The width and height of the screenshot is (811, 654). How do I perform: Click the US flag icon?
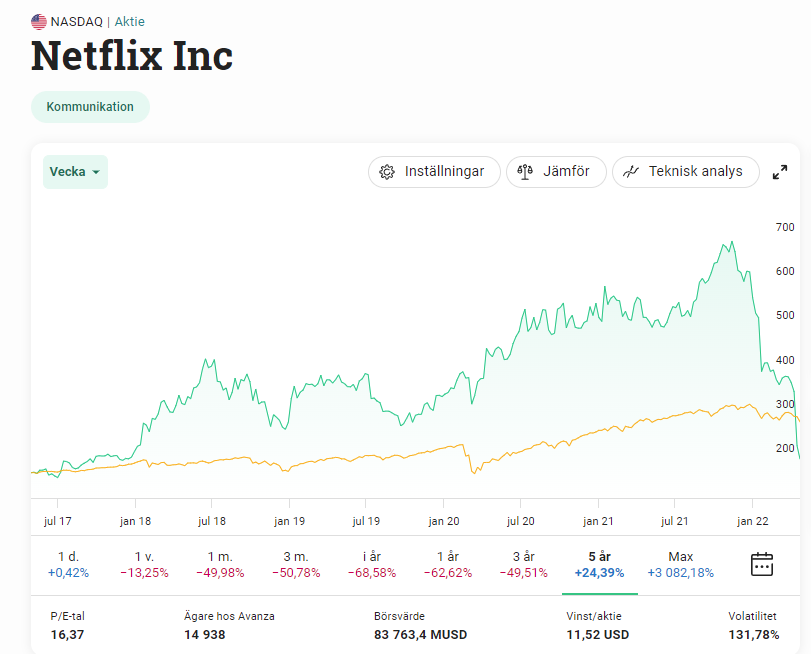[39, 21]
